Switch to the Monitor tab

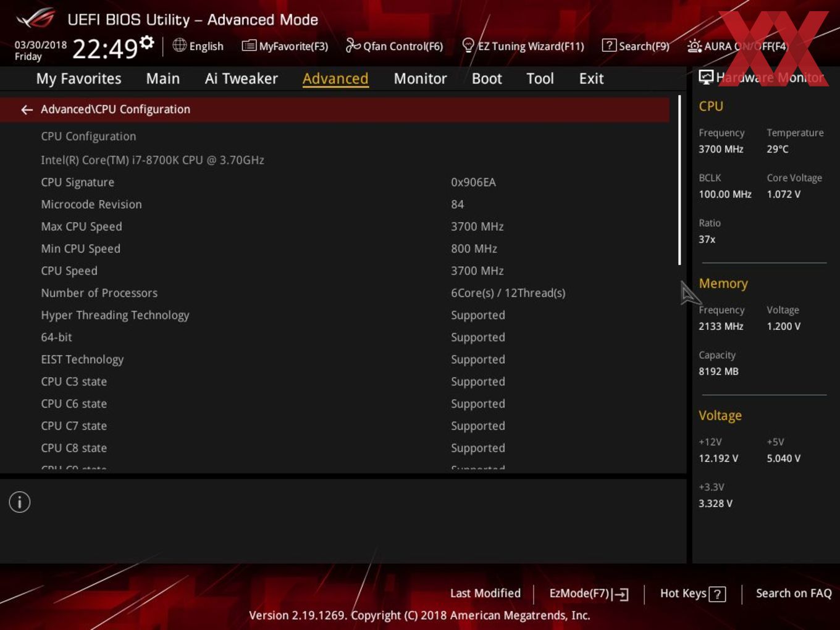[x=420, y=78]
